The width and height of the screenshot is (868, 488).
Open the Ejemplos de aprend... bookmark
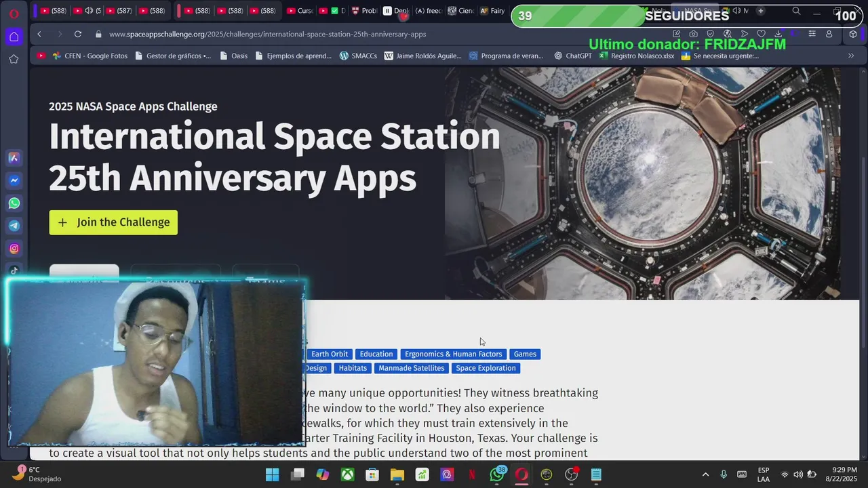pyautogui.click(x=293, y=56)
